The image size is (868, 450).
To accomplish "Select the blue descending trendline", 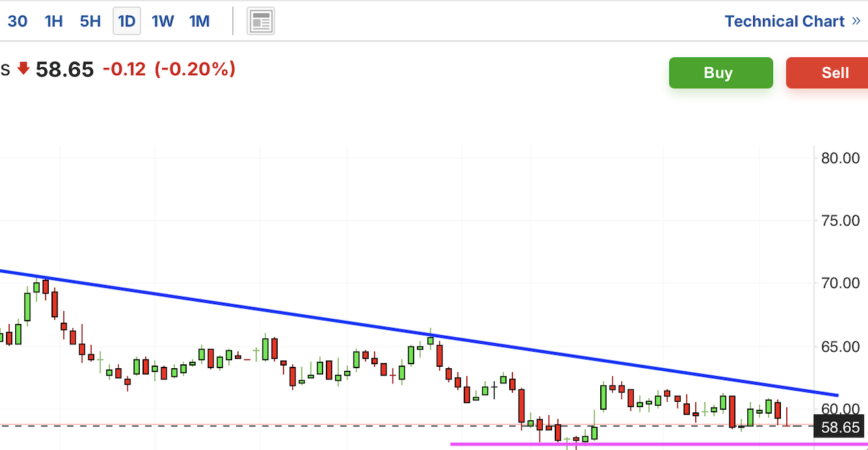I will tap(418, 332).
